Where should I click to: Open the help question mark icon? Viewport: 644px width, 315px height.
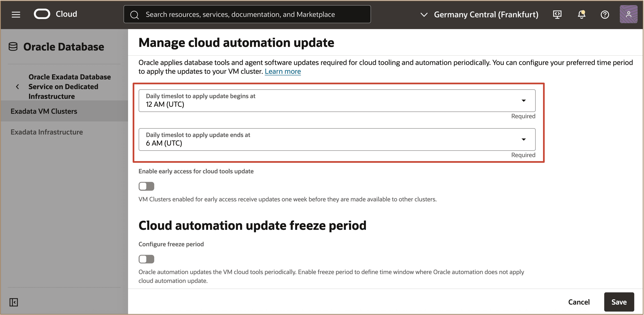605,15
